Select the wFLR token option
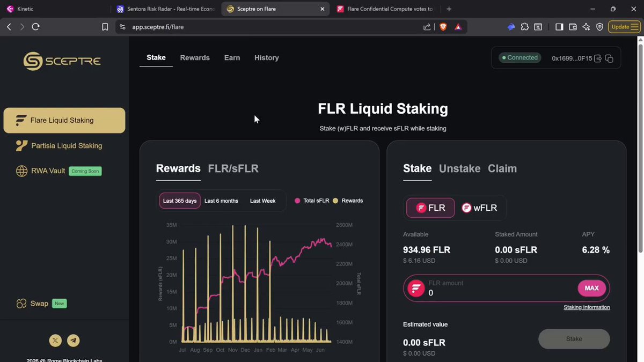644x362 pixels. [480, 208]
